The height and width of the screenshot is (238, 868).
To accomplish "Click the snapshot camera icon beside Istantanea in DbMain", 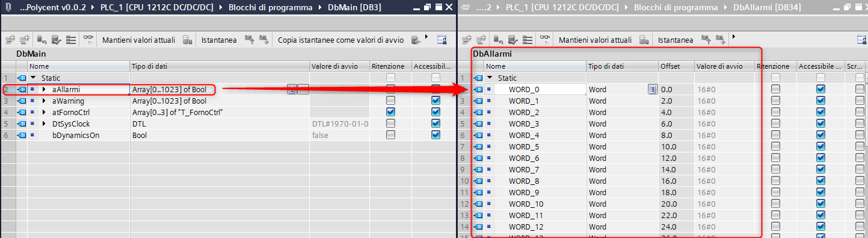I will pyautogui.click(x=248, y=40).
